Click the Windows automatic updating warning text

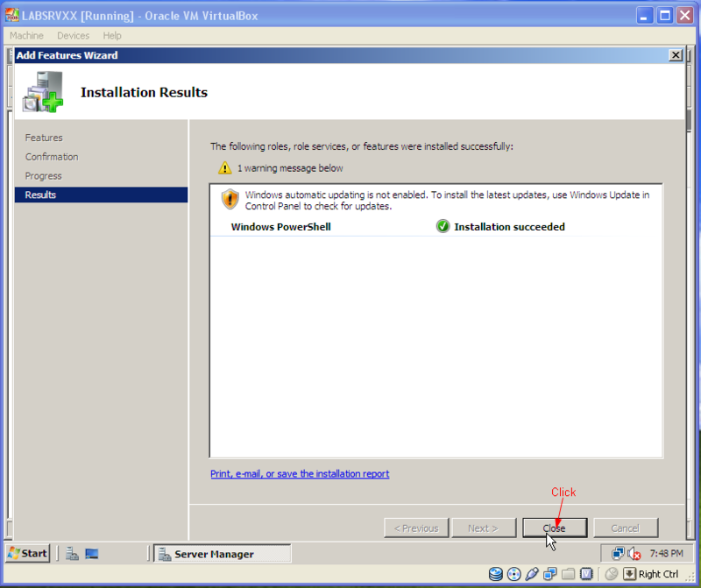tap(447, 201)
